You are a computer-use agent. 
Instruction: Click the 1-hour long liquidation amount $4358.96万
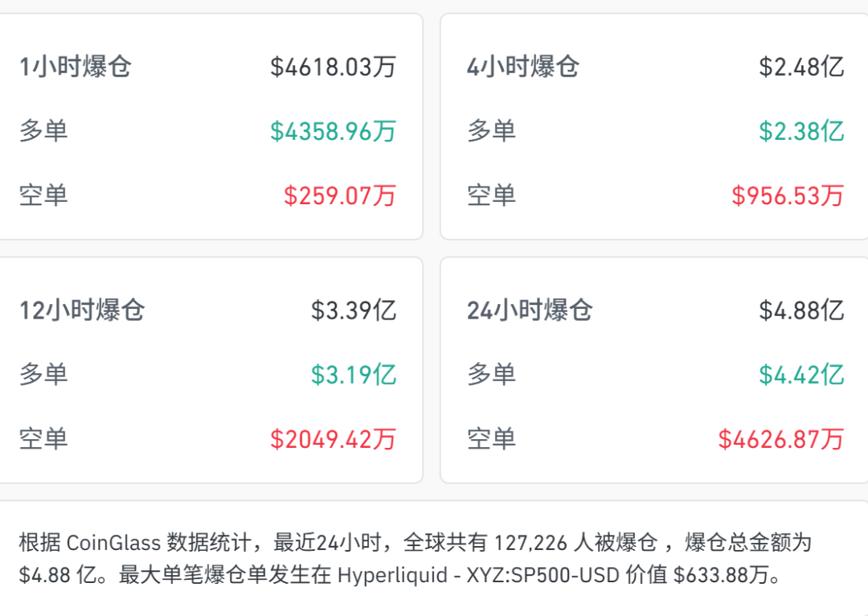[333, 131]
